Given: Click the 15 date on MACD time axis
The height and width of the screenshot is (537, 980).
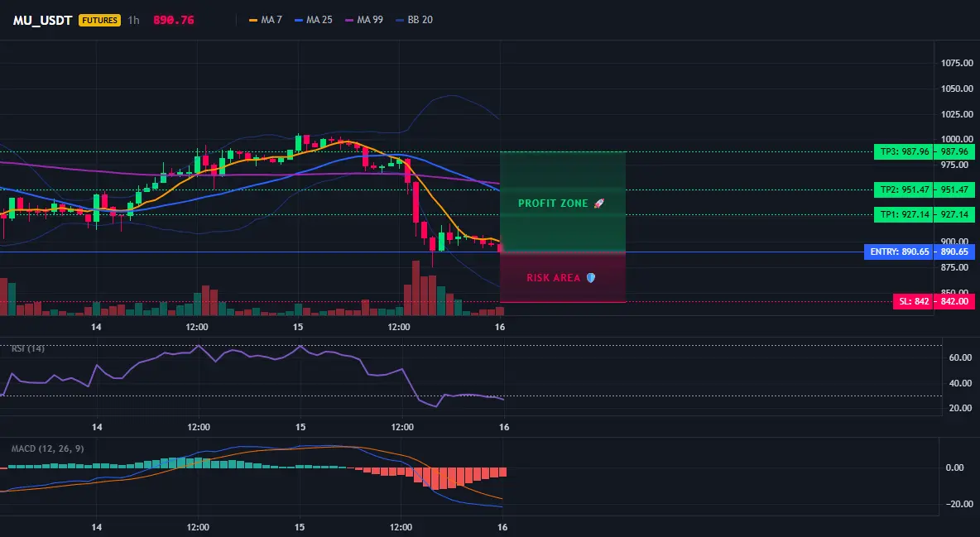Looking at the screenshot, I should 300,527.
